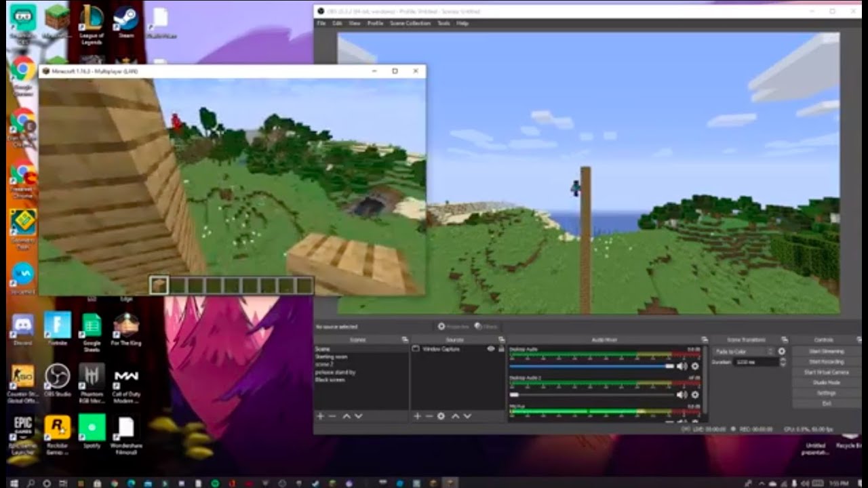Viewport: 868px width, 488px height.
Task: Remove selected source with minus icon
Action: [429, 416]
